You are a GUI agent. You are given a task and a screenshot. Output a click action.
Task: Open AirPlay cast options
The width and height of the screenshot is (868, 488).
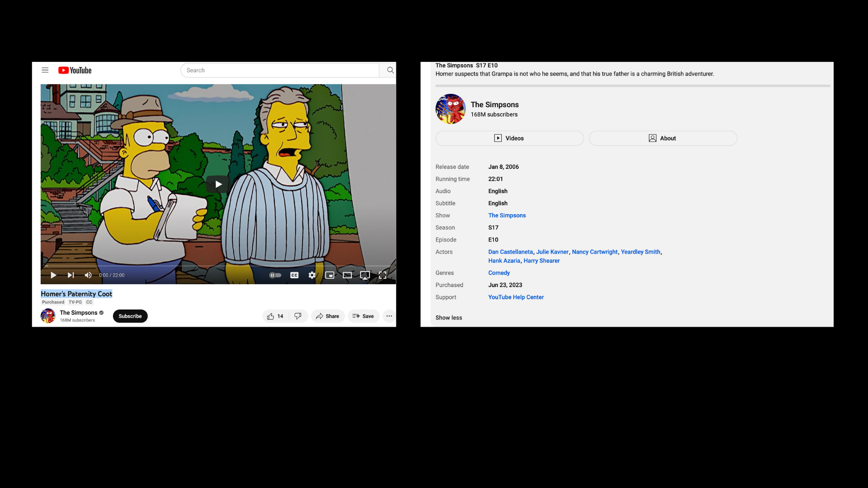tap(365, 275)
